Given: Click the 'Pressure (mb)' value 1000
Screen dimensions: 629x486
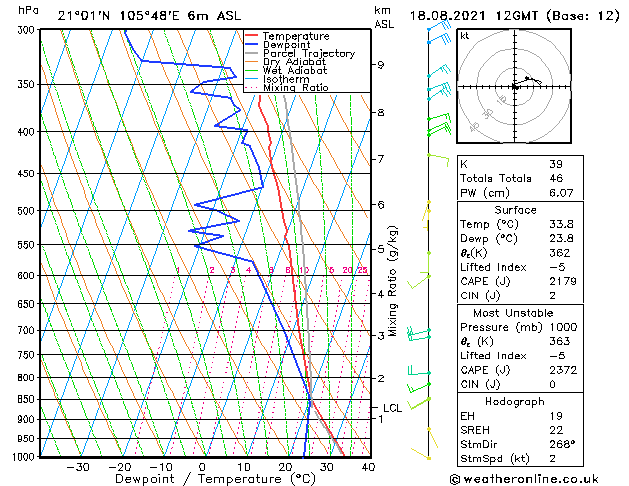Looking at the screenshot, I should point(563,327).
